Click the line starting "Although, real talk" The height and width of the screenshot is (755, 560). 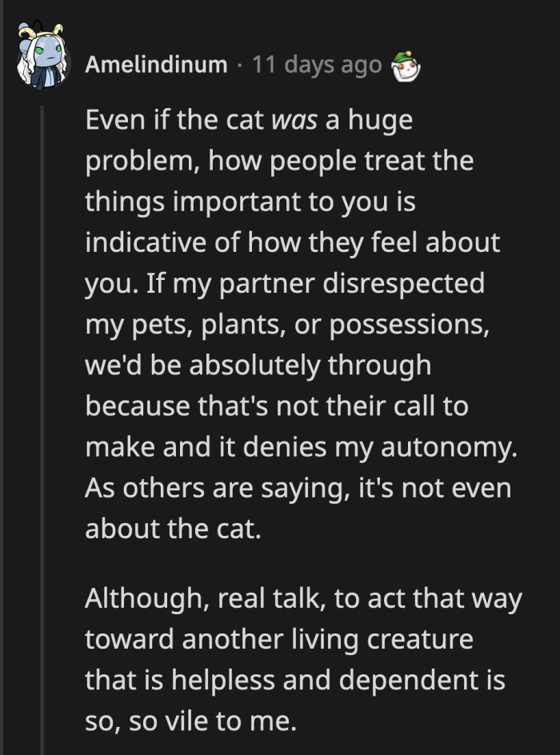click(x=303, y=599)
